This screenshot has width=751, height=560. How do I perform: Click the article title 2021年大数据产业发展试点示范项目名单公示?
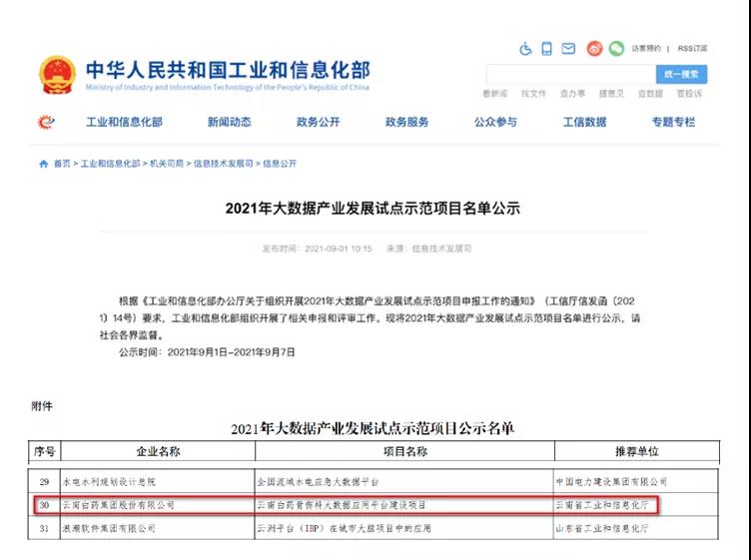click(373, 209)
